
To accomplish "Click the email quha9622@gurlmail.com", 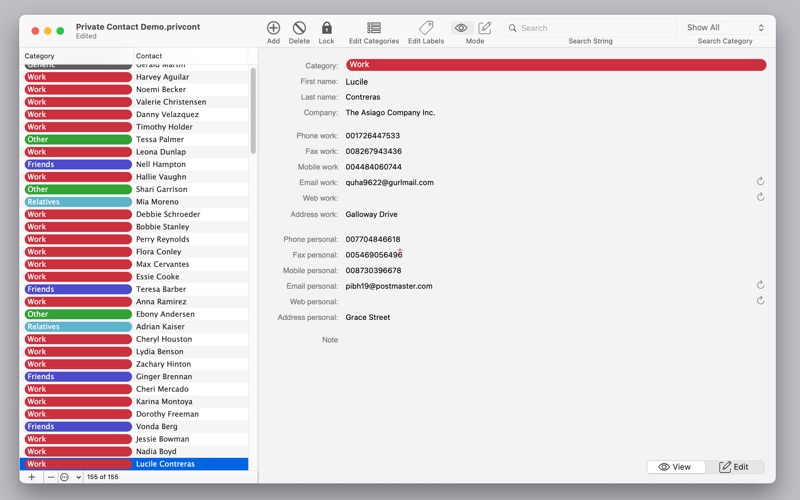I will click(x=389, y=183).
